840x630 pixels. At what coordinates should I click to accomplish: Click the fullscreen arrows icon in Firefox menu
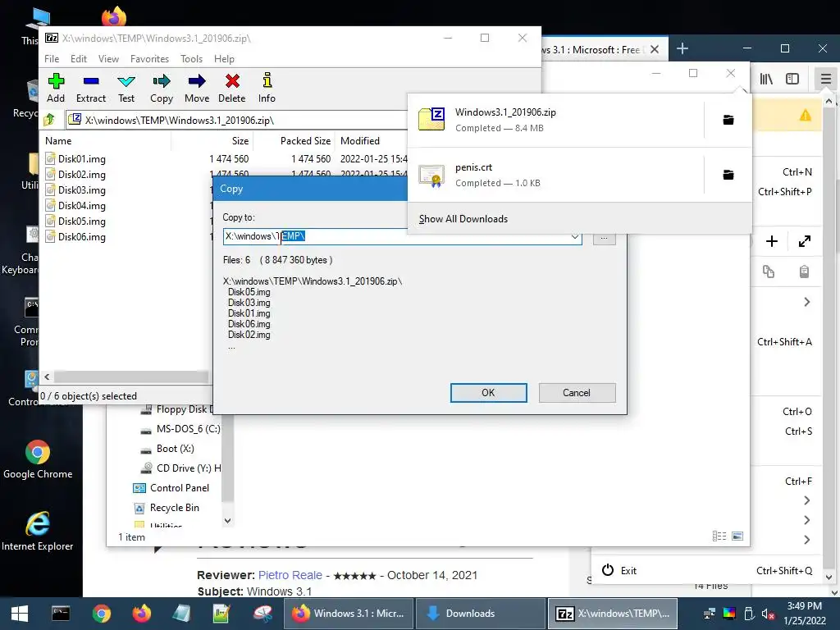pyautogui.click(x=804, y=242)
